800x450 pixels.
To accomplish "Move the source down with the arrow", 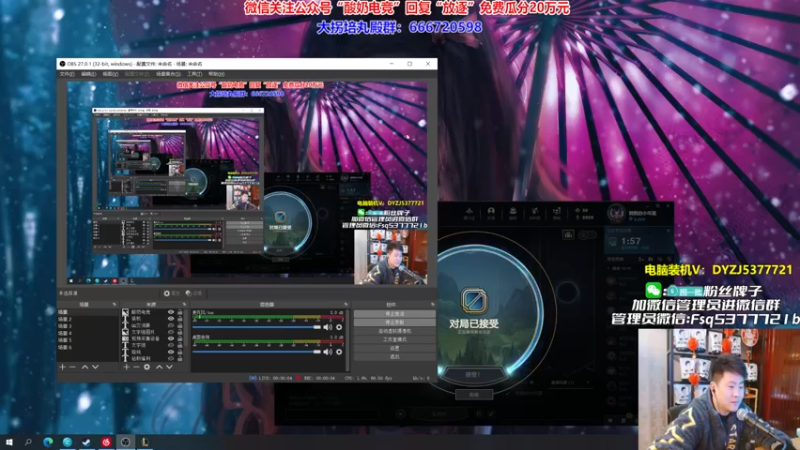I will tap(169, 367).
